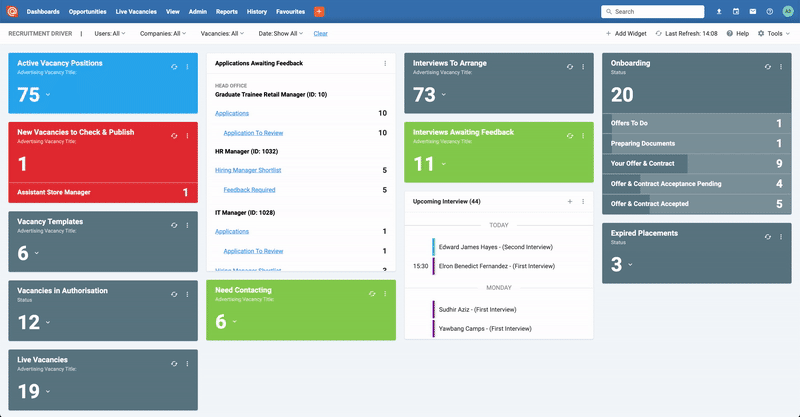Open the calendar icon in the top bar
Screen dimensions: 800x417
[736, 11]
